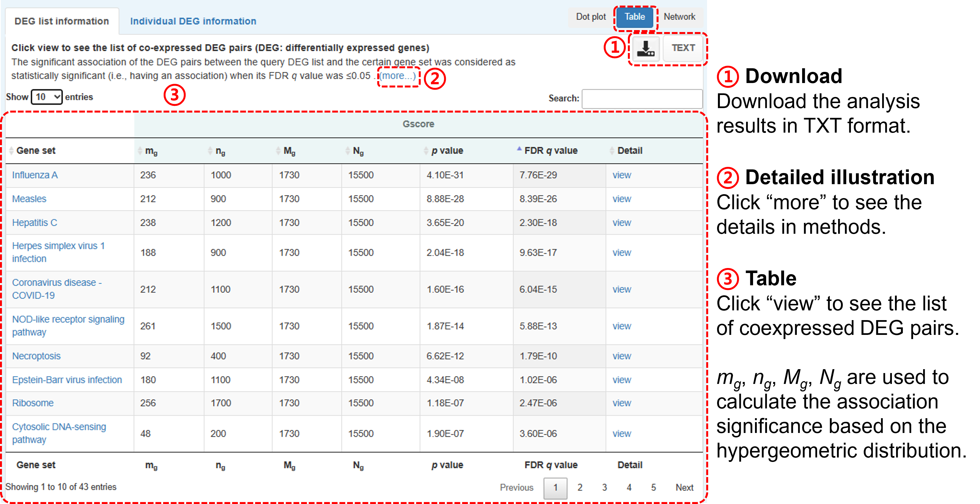Viewport: 980px width, 504px height.
Task: Click view in the Necroptosis row
Action: click(622, 356)
